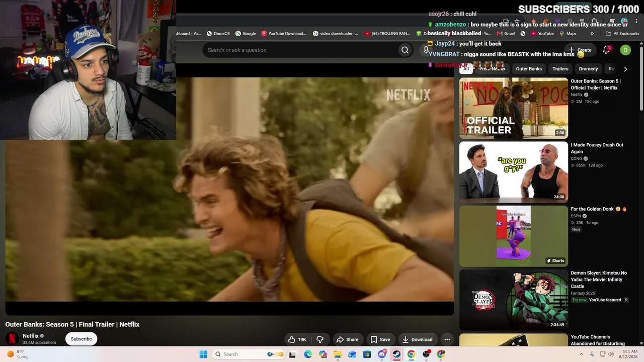Open the volume tray icon
Viewport: 644px width, 362px height.
coord(611,354)
